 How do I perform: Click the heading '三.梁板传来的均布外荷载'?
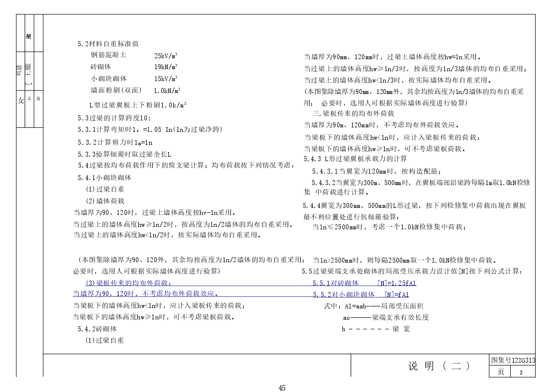(353, 113)
